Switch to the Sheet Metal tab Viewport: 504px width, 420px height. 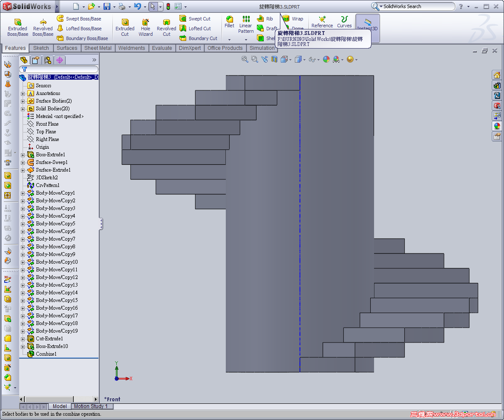(98, 48)
